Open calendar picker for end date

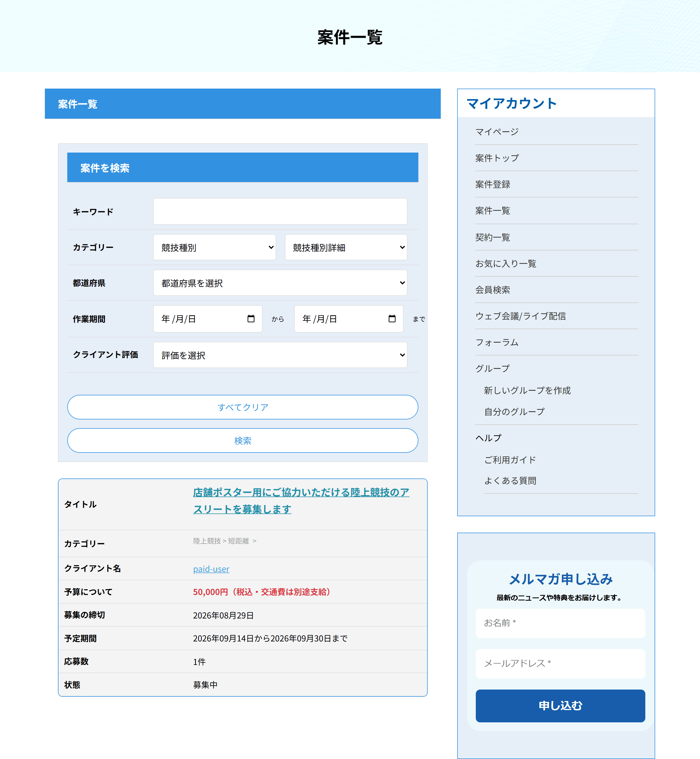pos(392,319)
